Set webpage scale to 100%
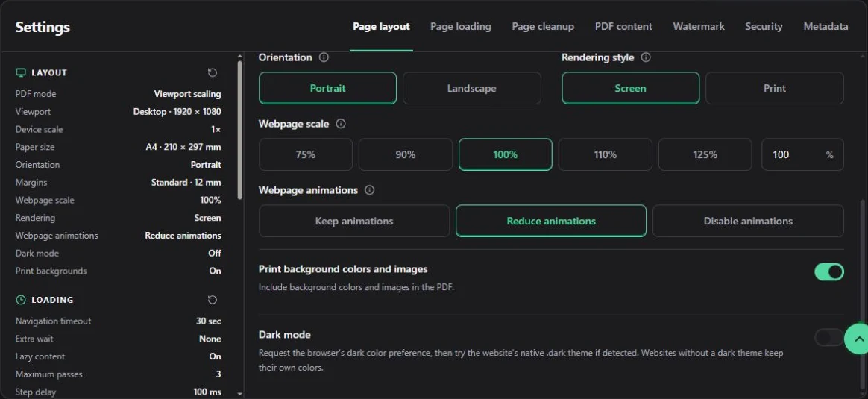 coord(506,154)
